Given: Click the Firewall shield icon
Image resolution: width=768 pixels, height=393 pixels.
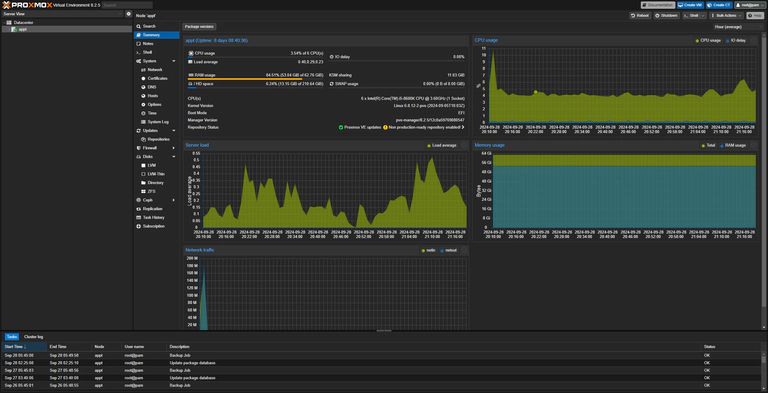Looking at the screenshot, I should pos(139,148).
